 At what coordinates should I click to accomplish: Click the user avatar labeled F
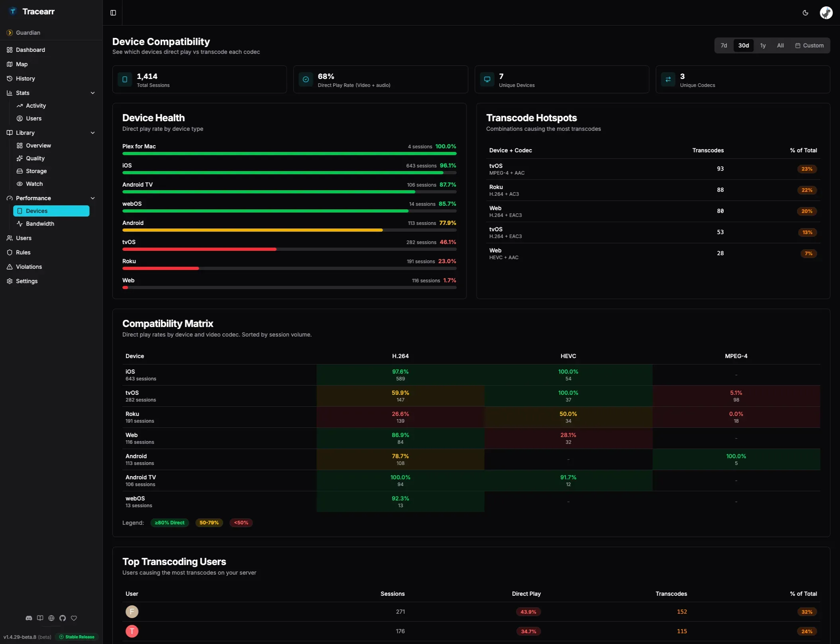point(132,612)
